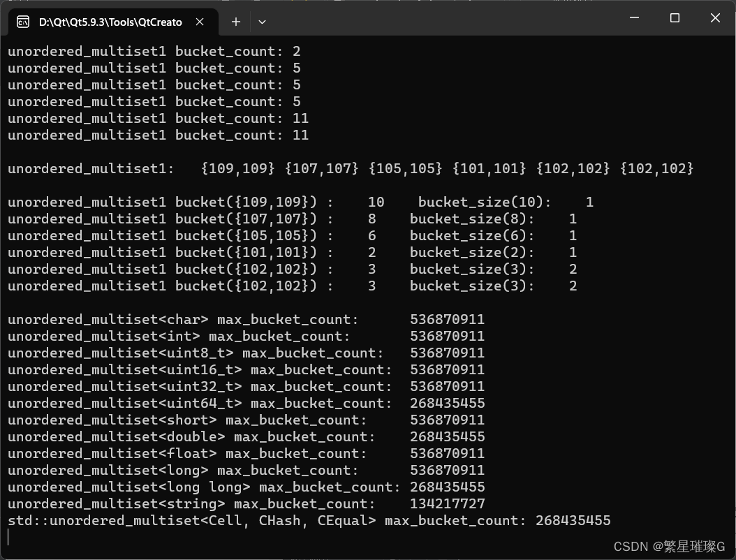Image resolution: width=736 pixels, height=560 pixels.
Task: Click the close window button
Action: (715, 17)
